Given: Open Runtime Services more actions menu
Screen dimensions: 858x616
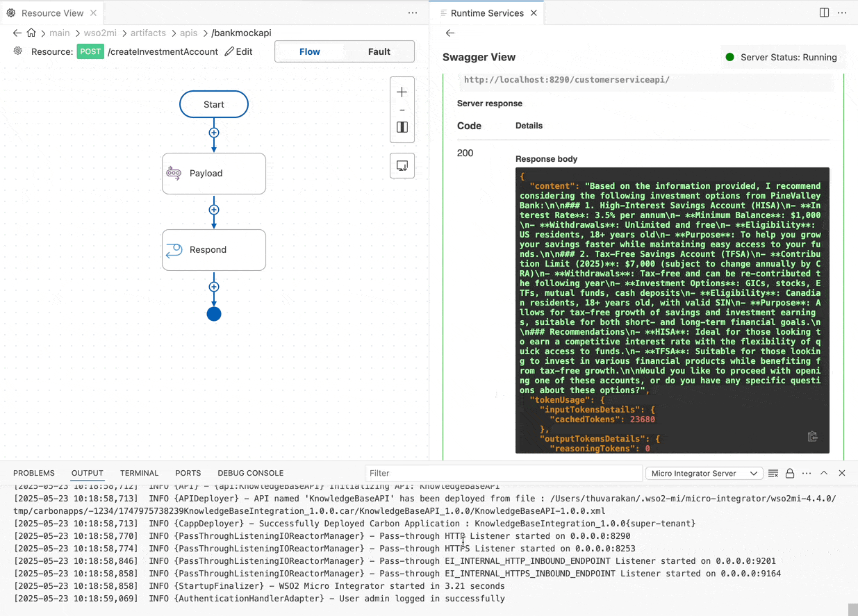Looking at the screenshot, I should [x=842, y=13].
